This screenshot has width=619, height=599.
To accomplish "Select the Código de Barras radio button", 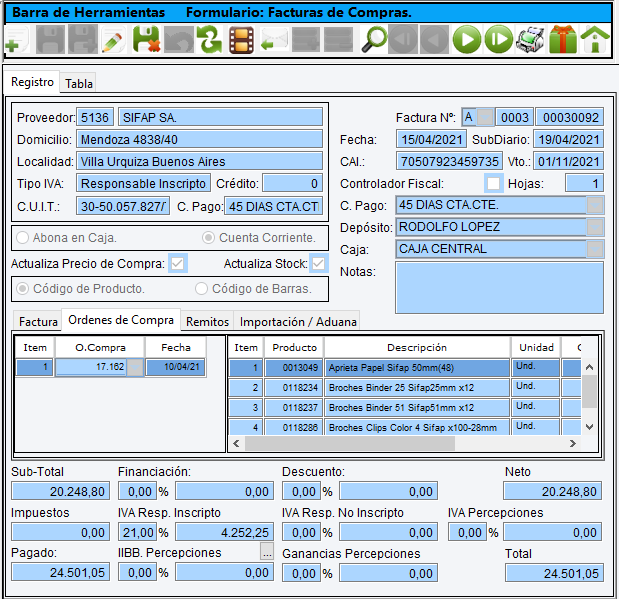I will (201, 289).
